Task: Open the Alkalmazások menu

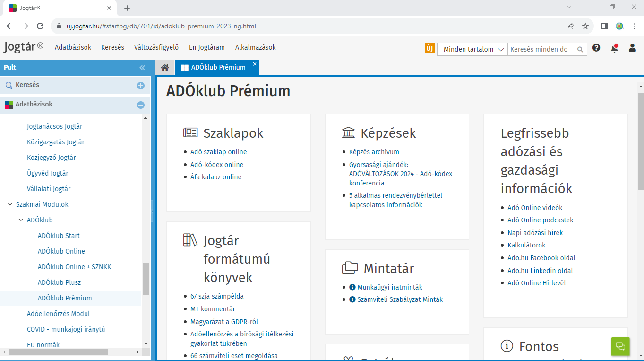Action: [x=255, y=47]
